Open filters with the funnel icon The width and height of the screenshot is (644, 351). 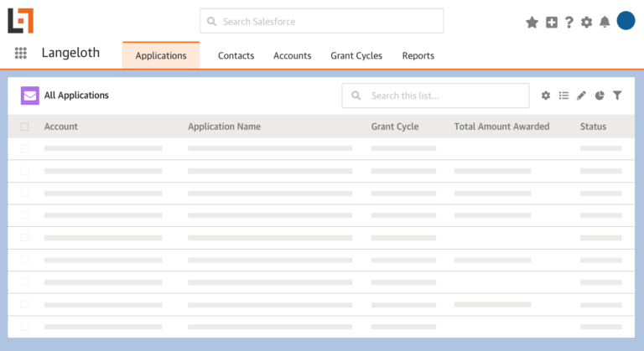point(617,95)
